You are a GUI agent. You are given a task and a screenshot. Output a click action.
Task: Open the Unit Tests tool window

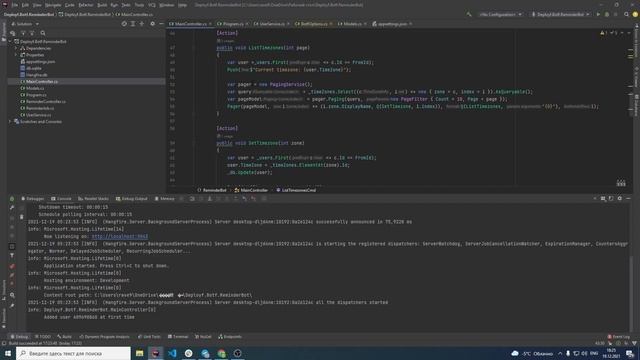(x=149, y=337)
